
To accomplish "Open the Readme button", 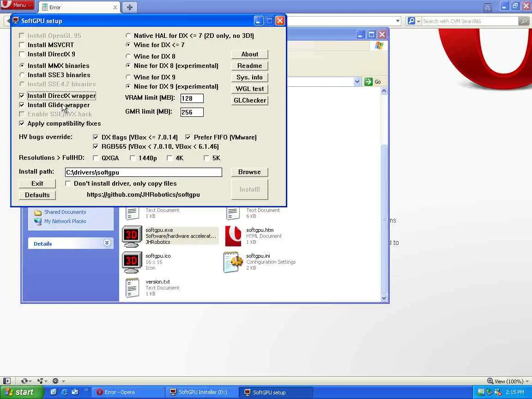I will tap(250, 66).
